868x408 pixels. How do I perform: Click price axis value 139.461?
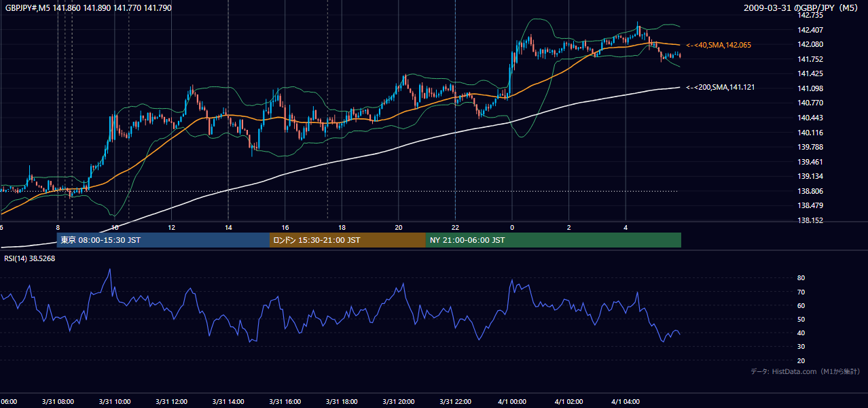pos(811,162)
